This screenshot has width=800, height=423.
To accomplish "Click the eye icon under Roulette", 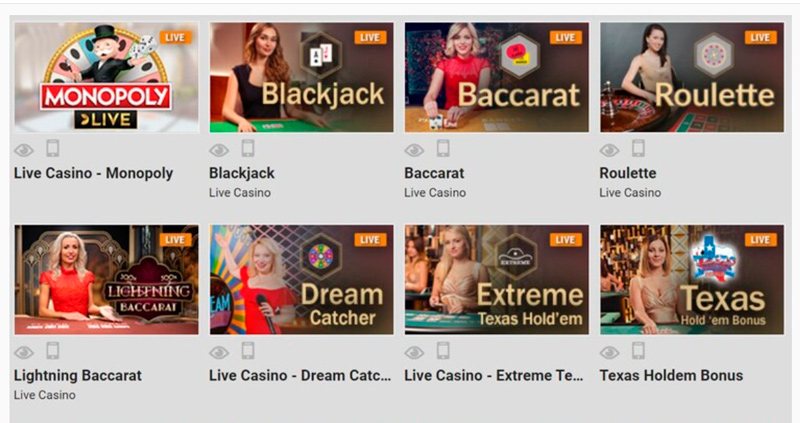I will pyautogui.click(x=609, y=150).
